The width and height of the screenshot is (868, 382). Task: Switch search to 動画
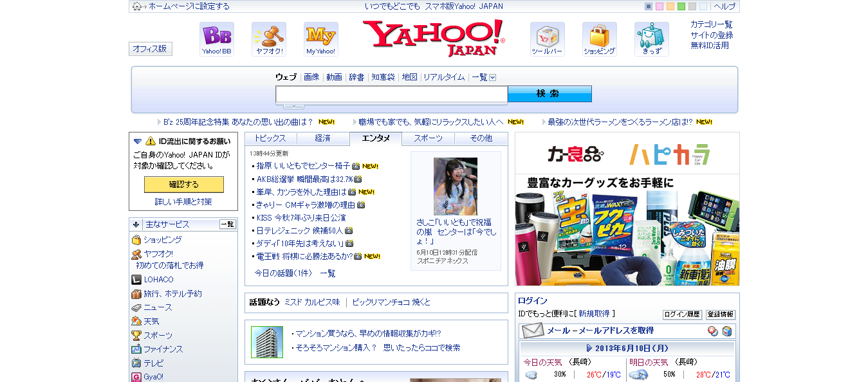pyautogui.click(x=335, y=77)
